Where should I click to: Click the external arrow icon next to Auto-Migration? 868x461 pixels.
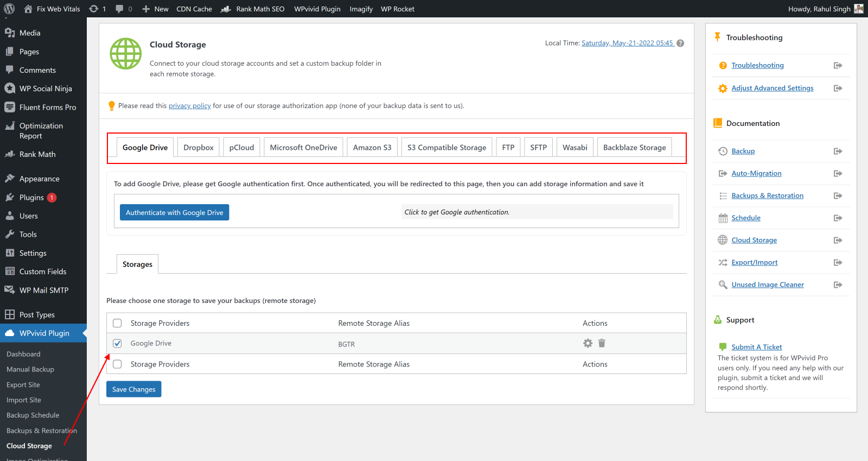point(838,174)
